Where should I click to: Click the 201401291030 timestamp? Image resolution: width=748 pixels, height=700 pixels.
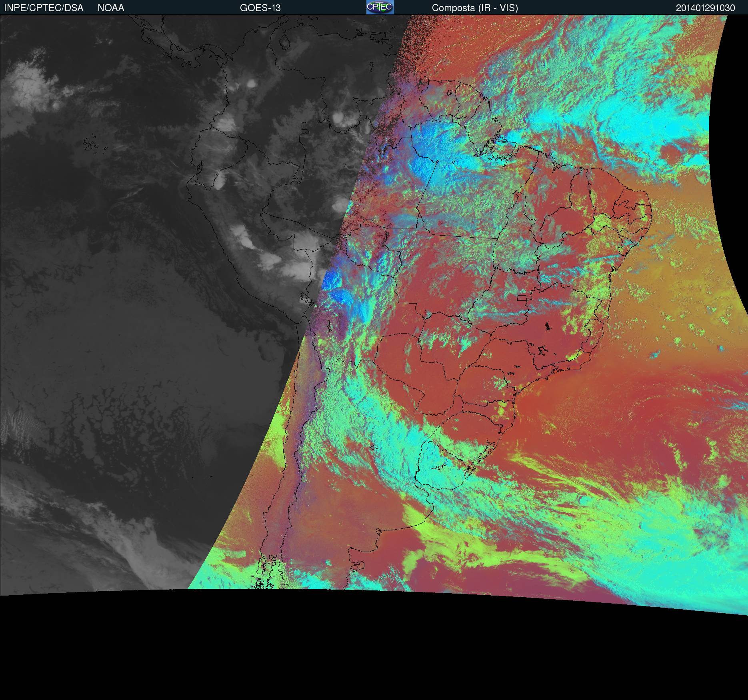point(706,8)
